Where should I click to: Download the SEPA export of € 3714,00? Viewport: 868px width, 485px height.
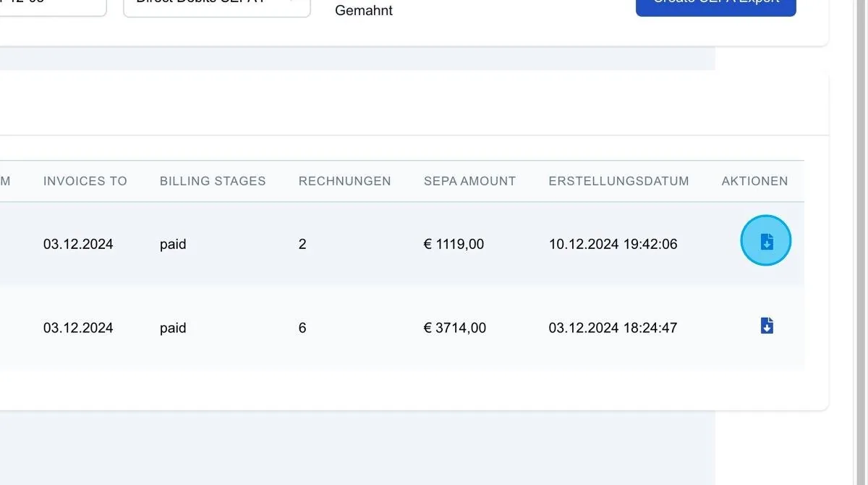(x=767, y=326)
